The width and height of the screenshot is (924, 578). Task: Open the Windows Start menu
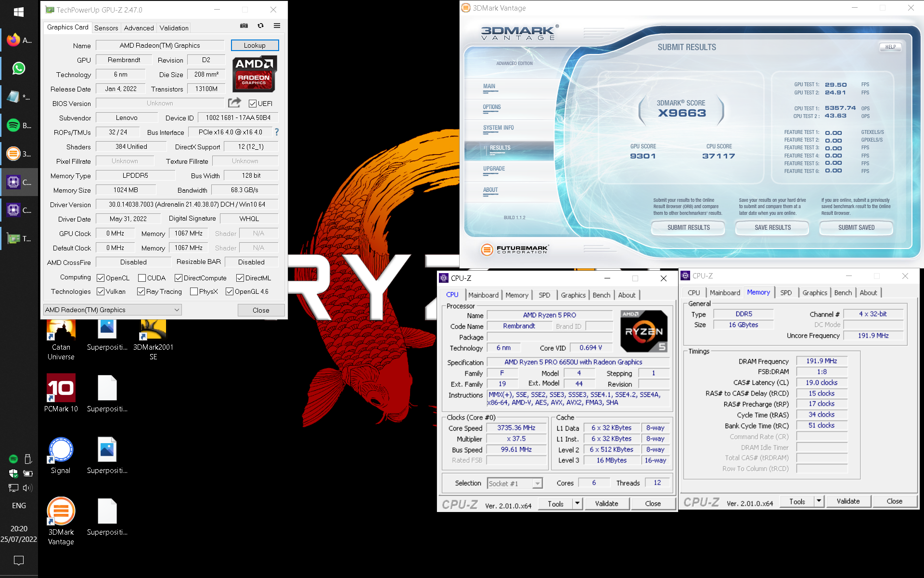(x=19, y=12)
